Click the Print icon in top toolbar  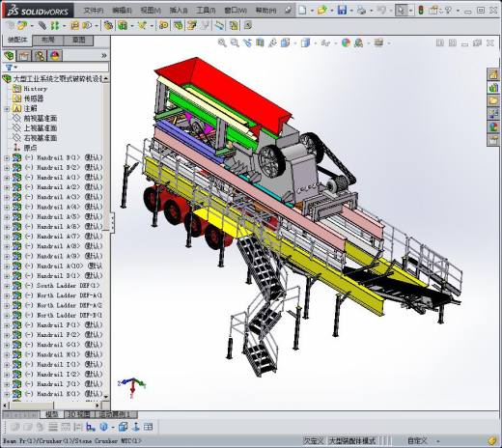[x=361, y=11]
